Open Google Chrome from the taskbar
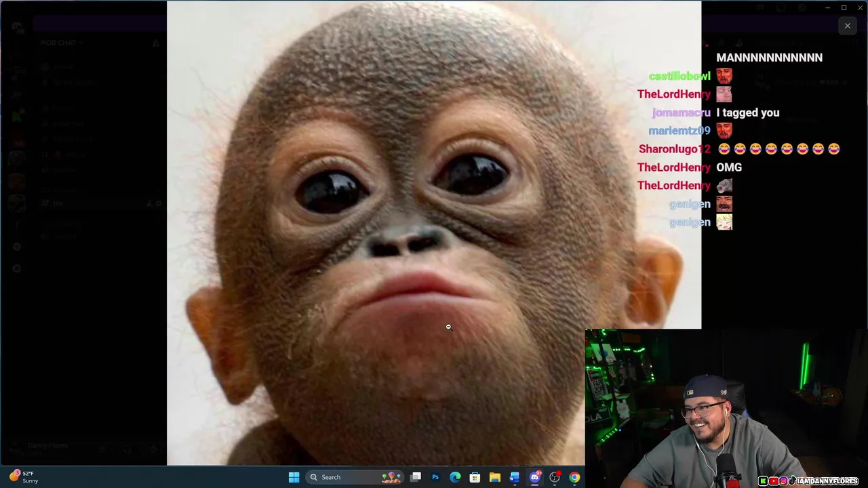The height and width of the screenshot is (488, 868). (574, 477)
